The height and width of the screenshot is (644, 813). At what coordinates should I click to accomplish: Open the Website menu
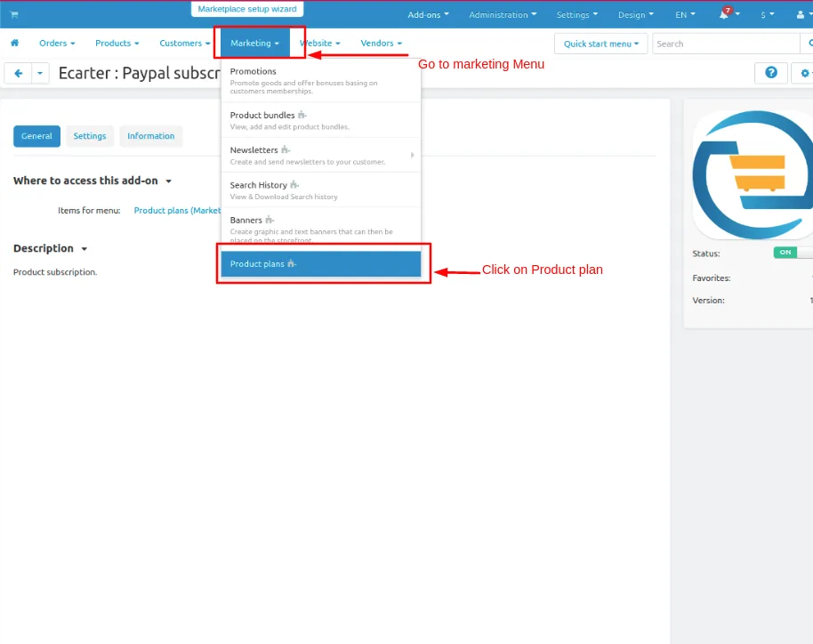[320, 43]
